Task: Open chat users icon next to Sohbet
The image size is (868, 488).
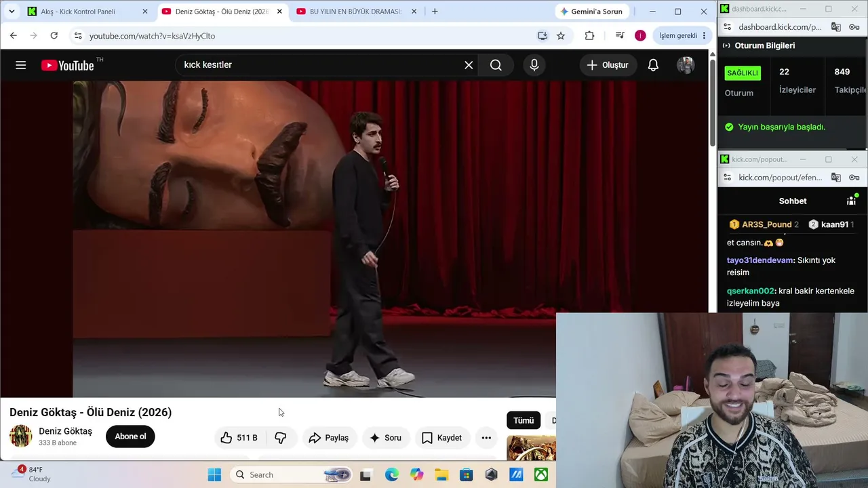Action: click(x=852, y=201)
